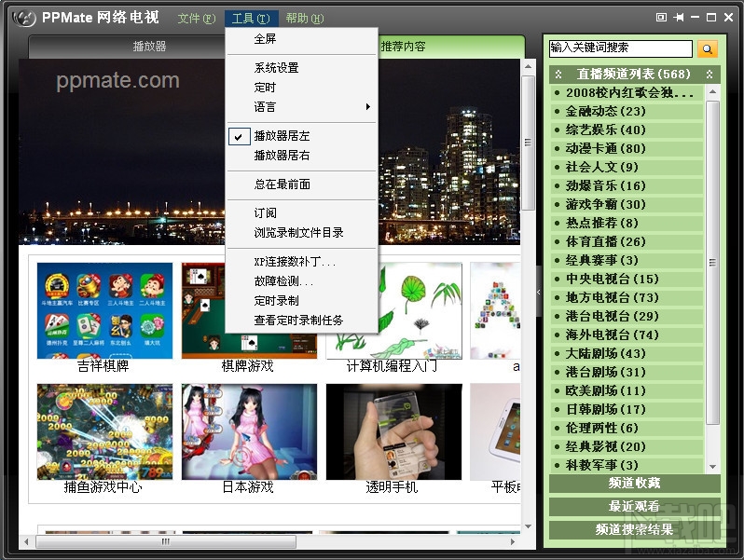Open 海外电视台 (74) category

tap(627, 335)
